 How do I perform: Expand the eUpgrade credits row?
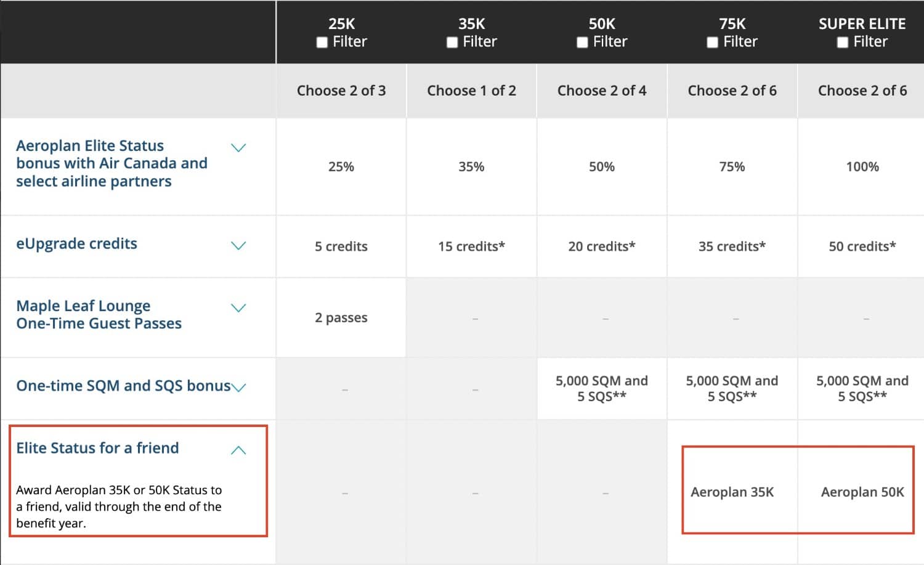238,245
